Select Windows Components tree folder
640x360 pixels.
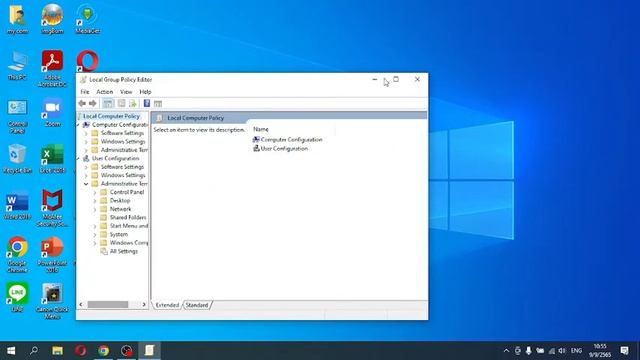click(x=129, y=242)
